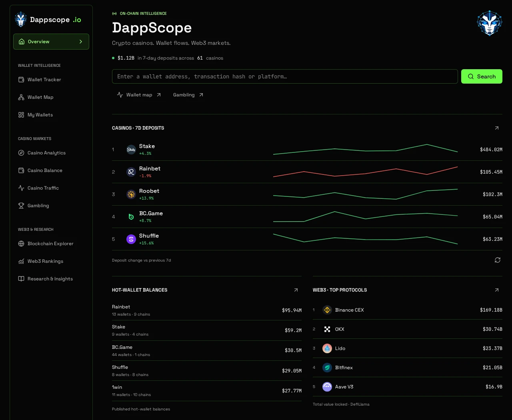Click the Binance CEX protocol icon

(x=327, y=310)
